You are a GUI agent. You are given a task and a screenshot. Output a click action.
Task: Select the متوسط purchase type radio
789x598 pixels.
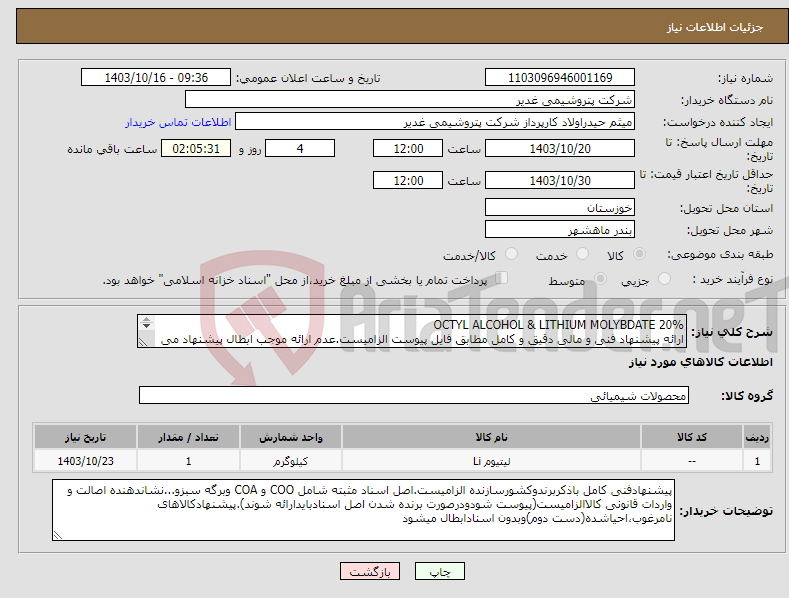(600, 278)
